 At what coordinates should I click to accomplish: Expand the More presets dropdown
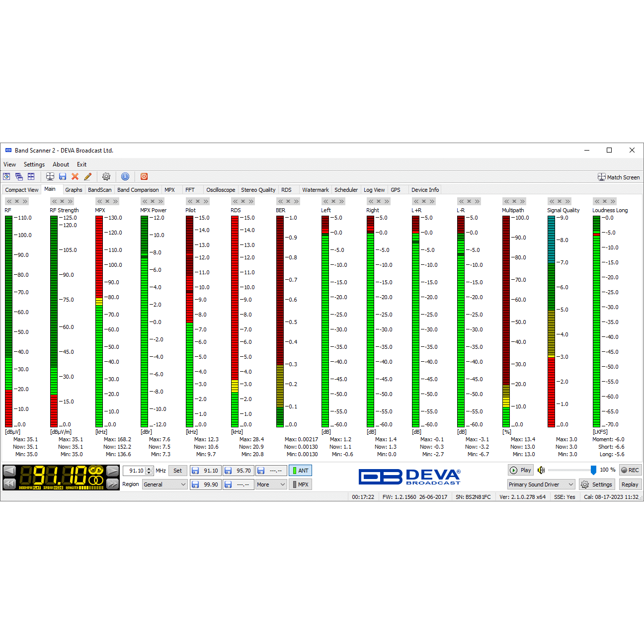(x=271, y=484)
